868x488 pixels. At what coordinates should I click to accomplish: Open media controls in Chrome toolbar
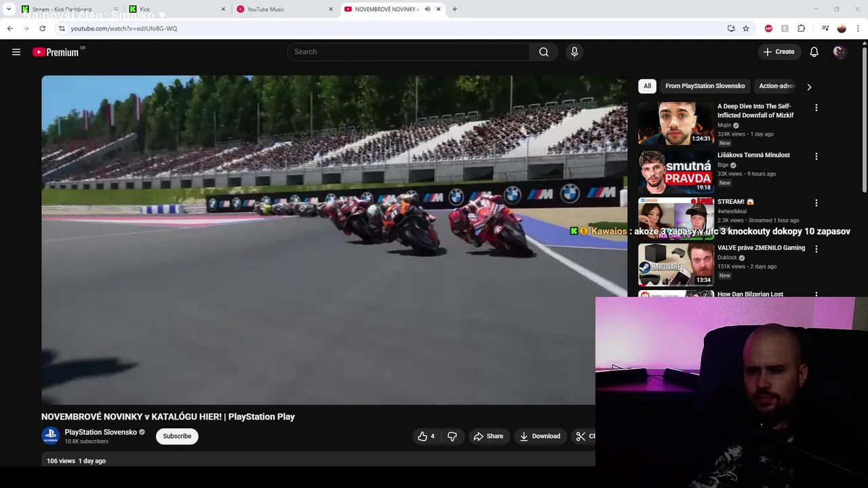pyautogui.click(x=825, y=28)
